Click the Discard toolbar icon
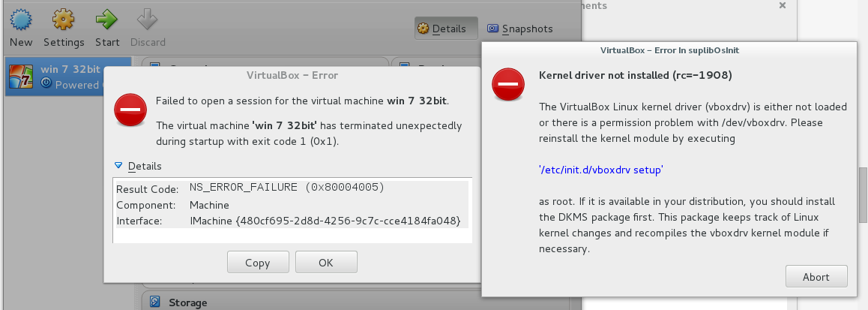 click(148, 20)
